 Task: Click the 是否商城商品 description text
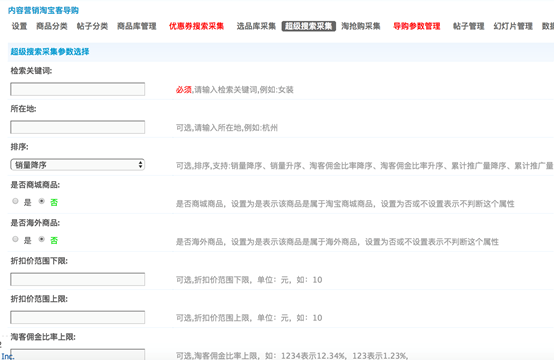[345, 204]
